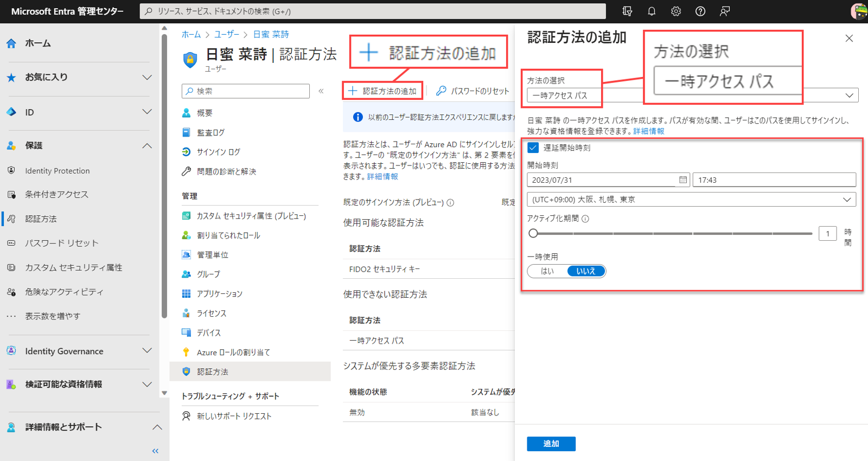Open the time zone dropdown (UTC+09:00)
The height and width of the screenshot is (461, 868).
tap(691, 200)
